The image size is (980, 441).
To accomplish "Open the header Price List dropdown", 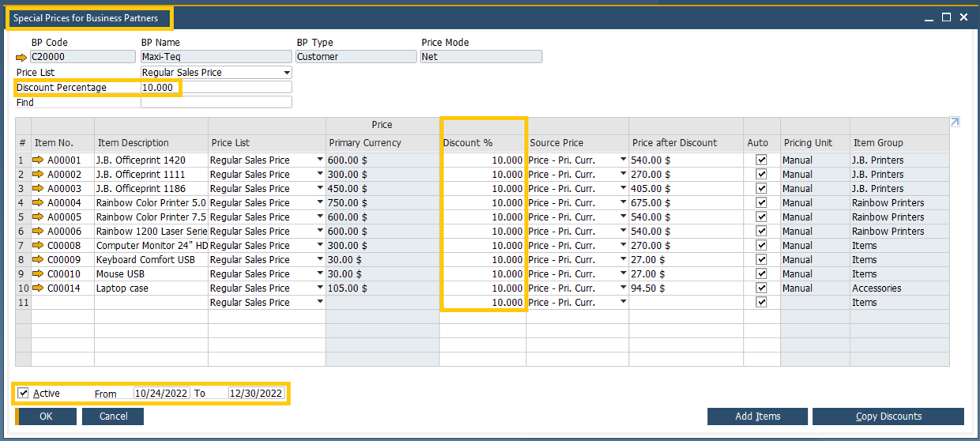I will pos(286,73).
